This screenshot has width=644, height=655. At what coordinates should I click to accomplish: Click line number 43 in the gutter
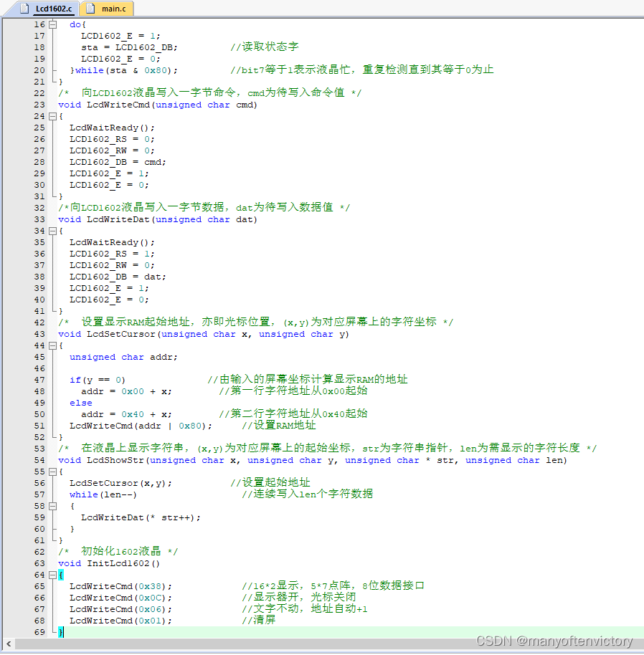(x=39, y=334)
